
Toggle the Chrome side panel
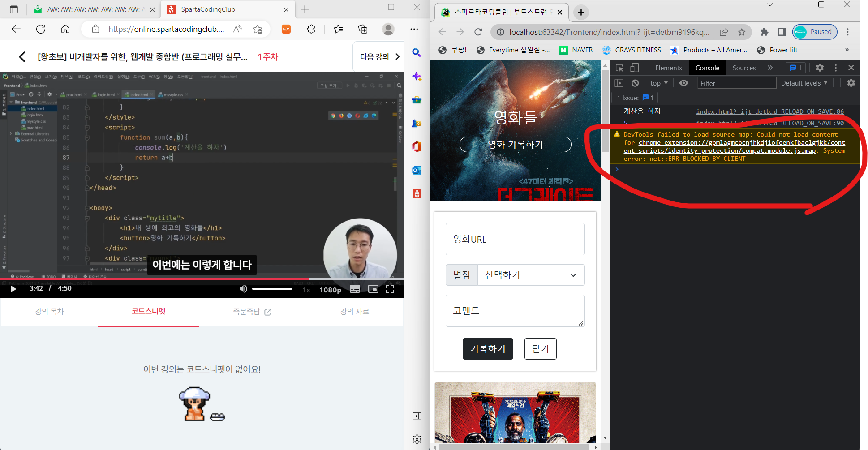pyautogui.click(x=782, y=32)
